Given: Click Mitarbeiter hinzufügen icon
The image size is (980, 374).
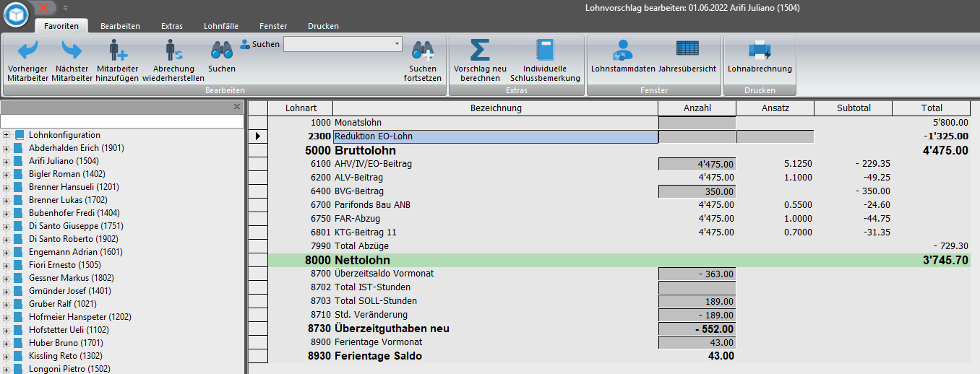Looking at the screenshot, I should tap(117, 50).
